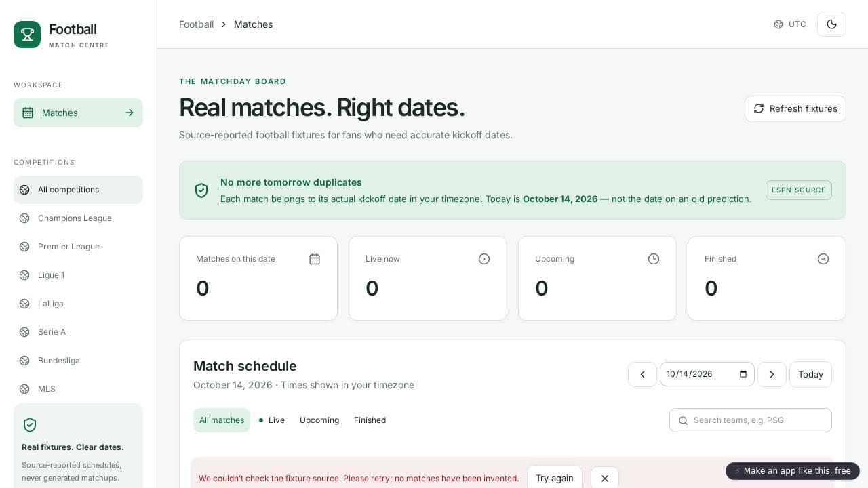Switch to Finished tab
The width and height of the screenshot is (868, 488).
coord(370,420)
